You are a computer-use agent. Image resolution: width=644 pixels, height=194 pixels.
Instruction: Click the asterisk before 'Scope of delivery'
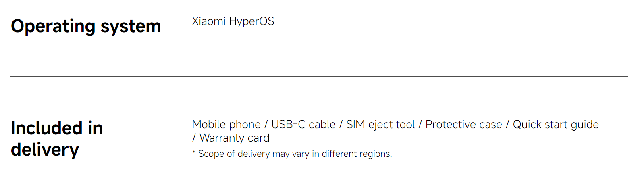click(194, 152)
